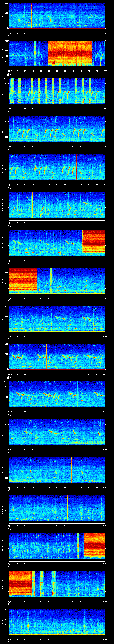Click the 25-second tick on the 19:17:00 axis
Image resolution: width=114 pixels, height=644 pixels.
click(49, 639)
